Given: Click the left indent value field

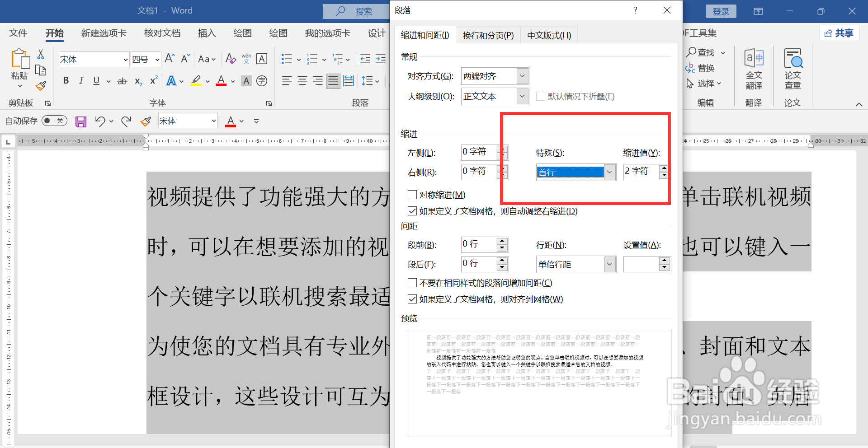Looking at the screenshot, I should [x=479, y=152].
